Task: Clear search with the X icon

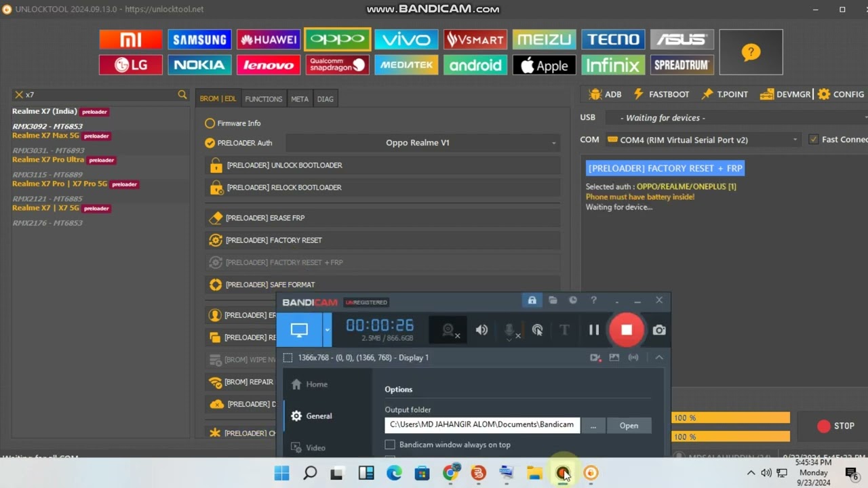Action: tap(19, 95)
